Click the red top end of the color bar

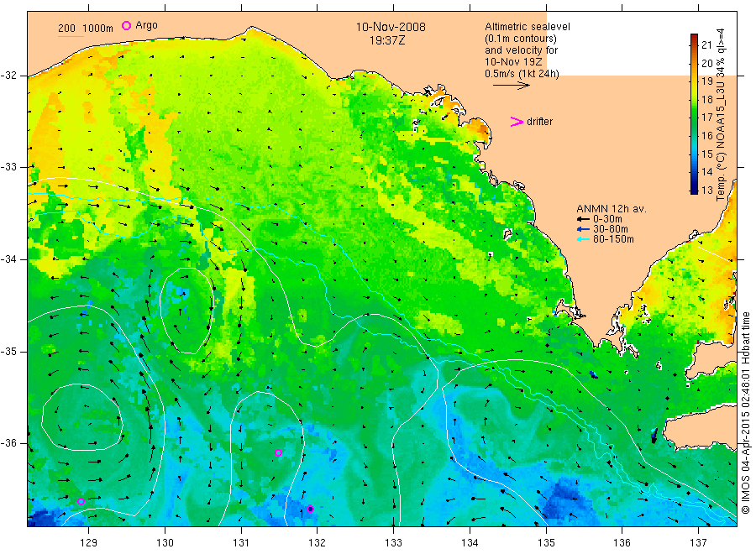click(x=694, y=37)
